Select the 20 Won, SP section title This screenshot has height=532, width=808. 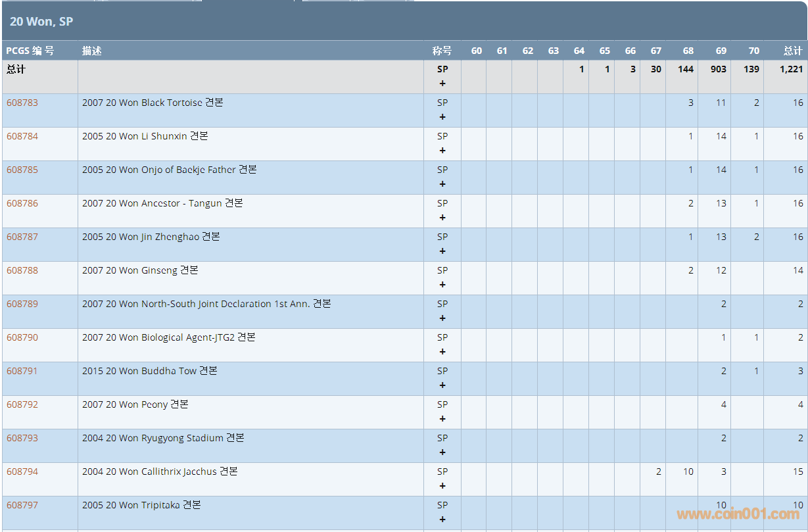click(41, 22)
